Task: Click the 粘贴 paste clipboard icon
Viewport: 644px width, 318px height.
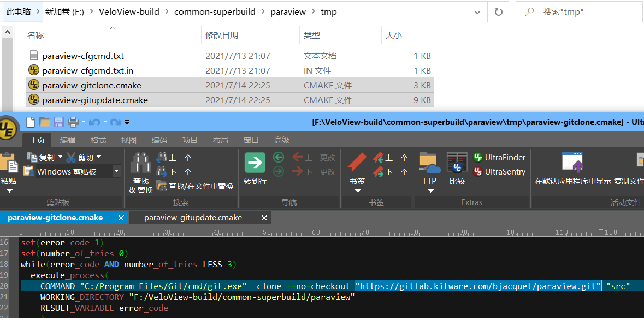Action: pyautogui.click(x=9, y=163)
